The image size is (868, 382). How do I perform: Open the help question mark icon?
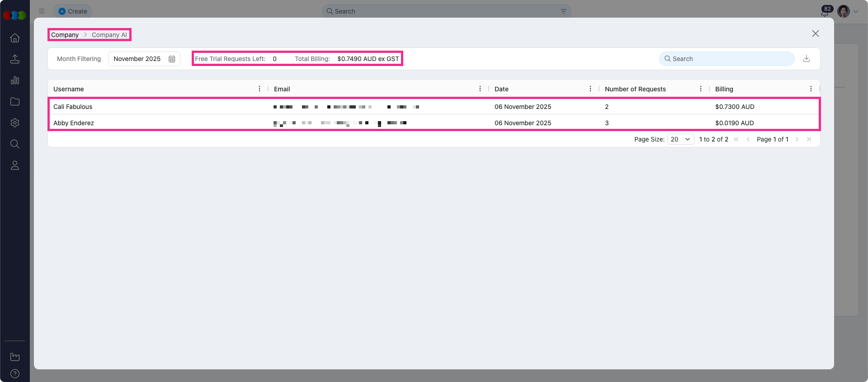click(x=15, y=373)
